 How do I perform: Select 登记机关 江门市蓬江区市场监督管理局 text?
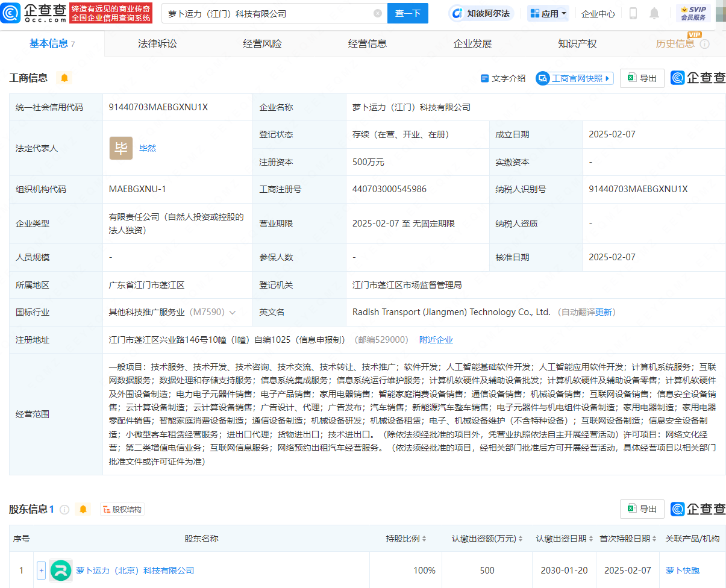pos(407,285)
